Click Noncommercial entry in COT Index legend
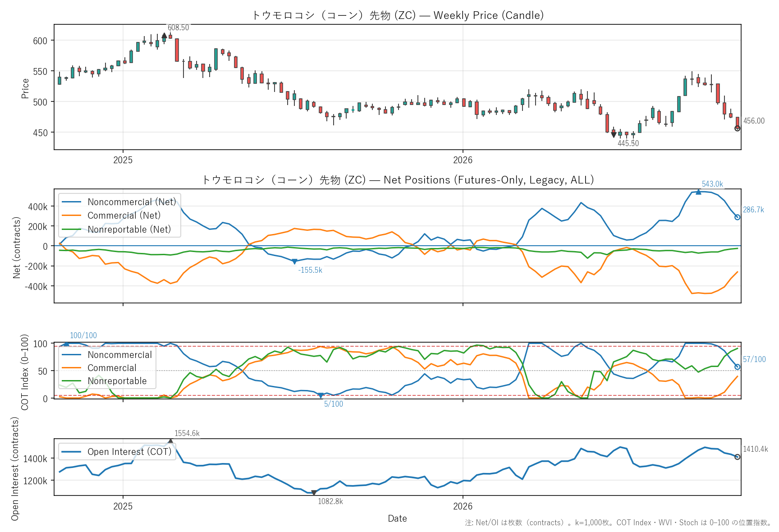Image resolution: width=779 pixels, height=532 pixels. point(107,355)
